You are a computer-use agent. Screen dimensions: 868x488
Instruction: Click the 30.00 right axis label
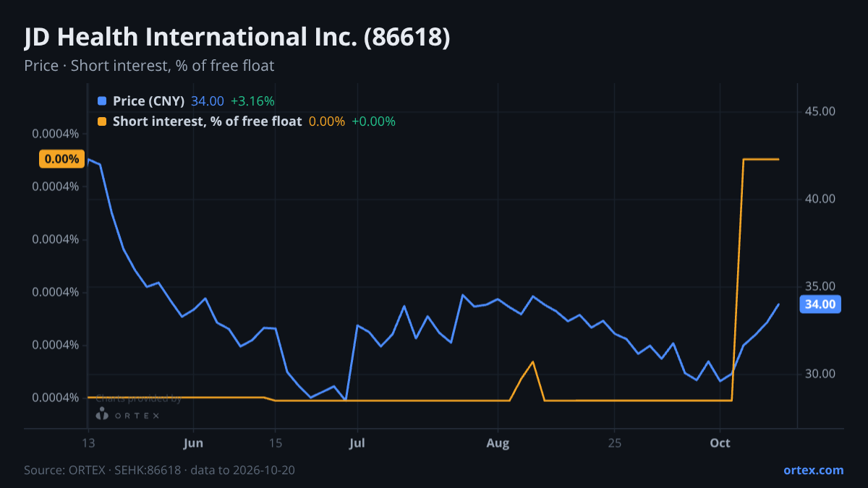coord(820,374)
